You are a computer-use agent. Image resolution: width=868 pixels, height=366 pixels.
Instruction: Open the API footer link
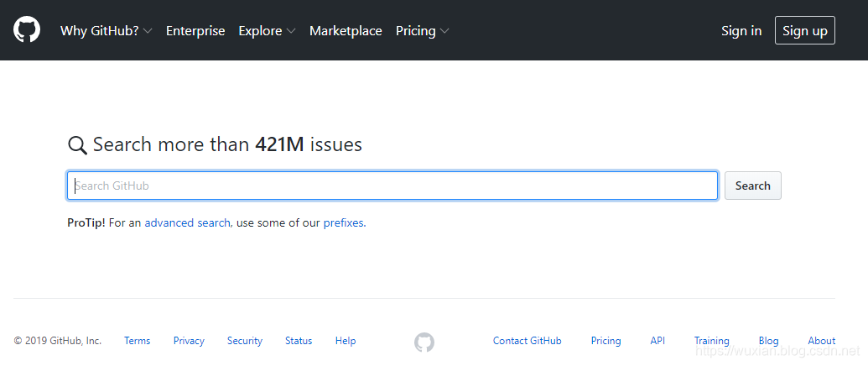657,341
